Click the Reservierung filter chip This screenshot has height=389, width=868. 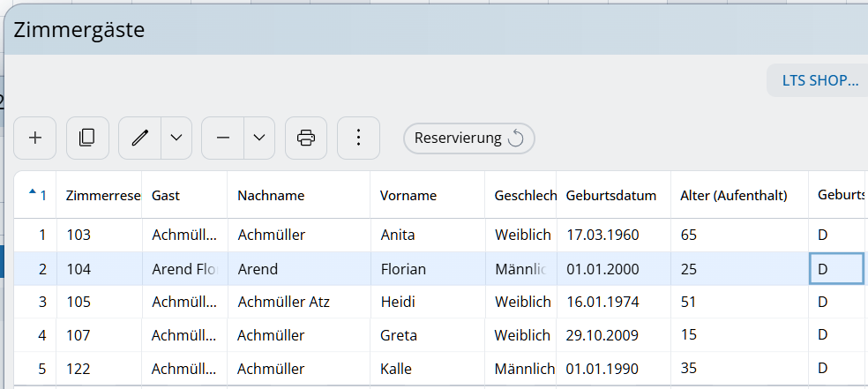pos(458,138)
